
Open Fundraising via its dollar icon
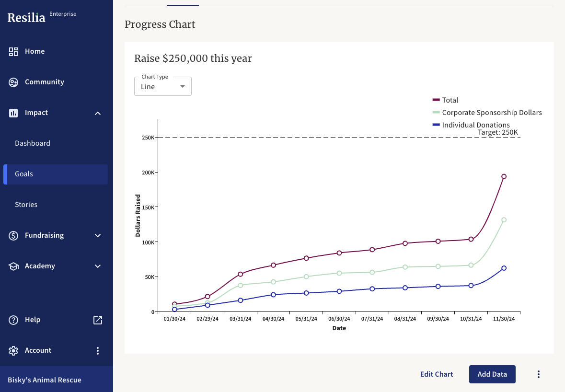click(13, 235)
